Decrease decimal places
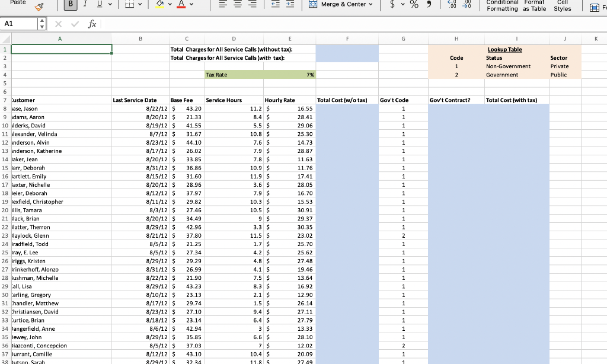607x364 pixels. [x=467, y=4]
